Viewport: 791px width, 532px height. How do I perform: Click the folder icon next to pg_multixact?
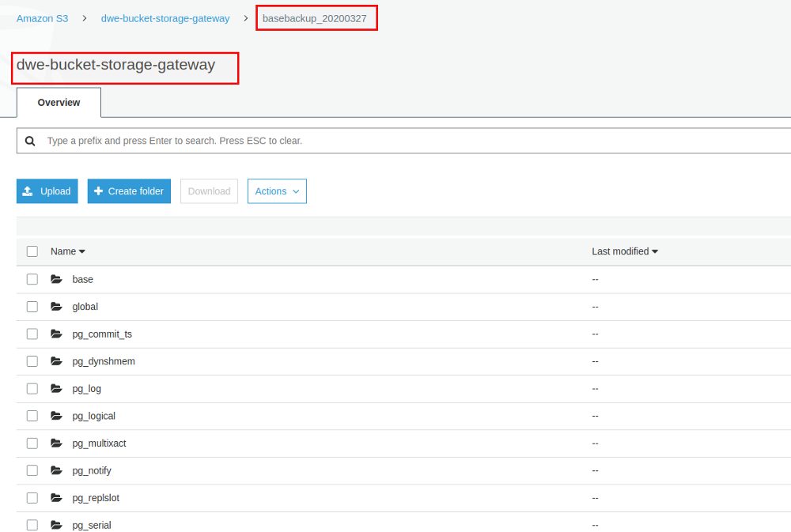(x=56, y=443)
